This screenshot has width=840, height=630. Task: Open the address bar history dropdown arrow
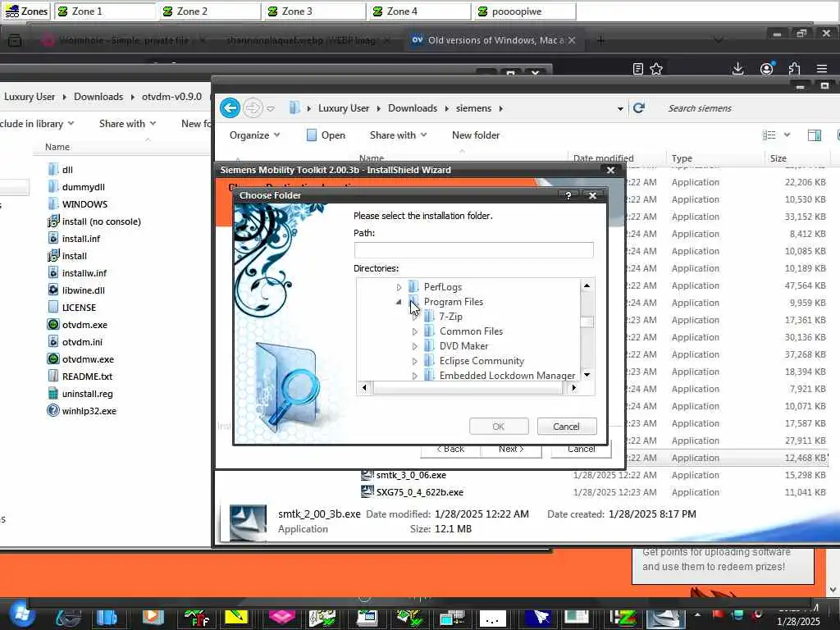(x=620, y=108)
